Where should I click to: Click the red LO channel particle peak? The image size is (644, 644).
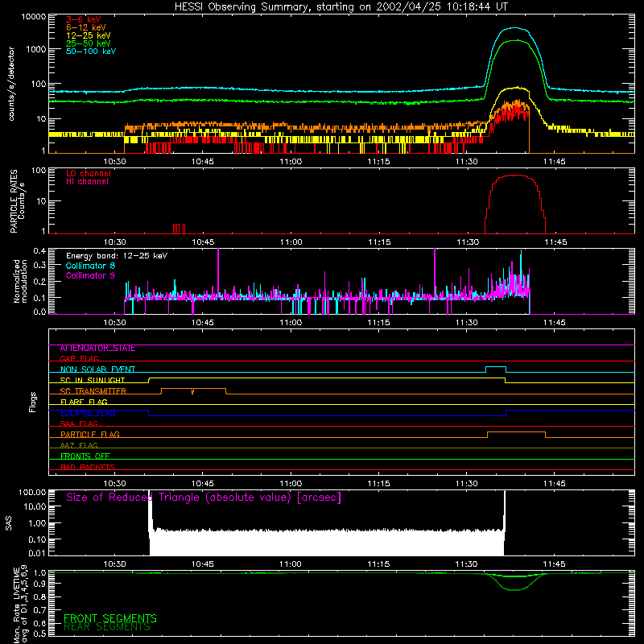(516, 175)
